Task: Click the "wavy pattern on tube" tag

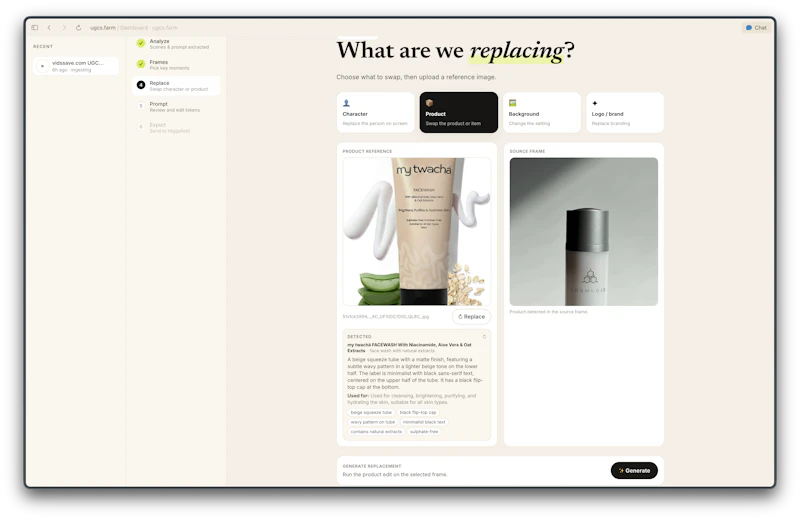Action: [x=373, y=422]
